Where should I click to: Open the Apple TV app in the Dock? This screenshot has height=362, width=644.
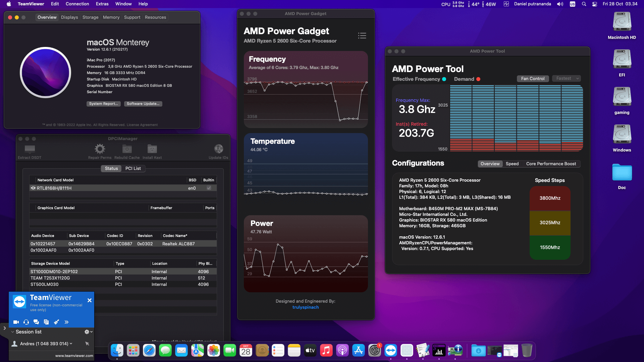tap(310, 351)
